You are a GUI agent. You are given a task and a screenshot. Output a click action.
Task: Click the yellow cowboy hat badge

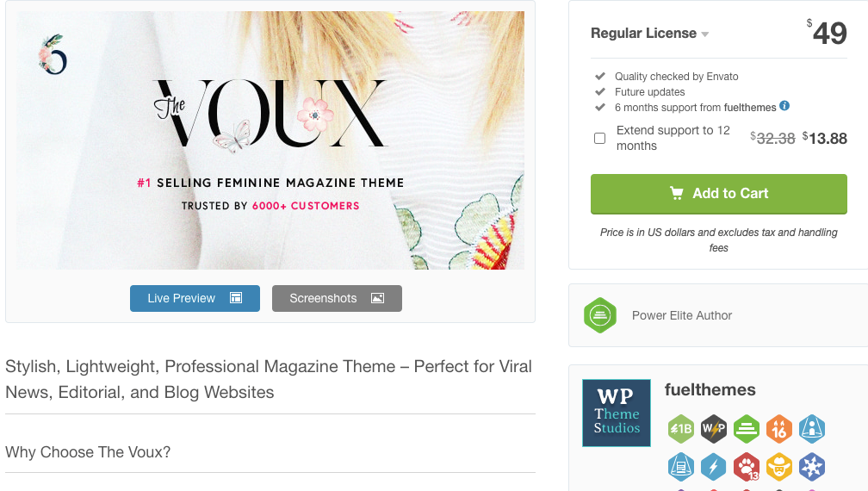779,467
